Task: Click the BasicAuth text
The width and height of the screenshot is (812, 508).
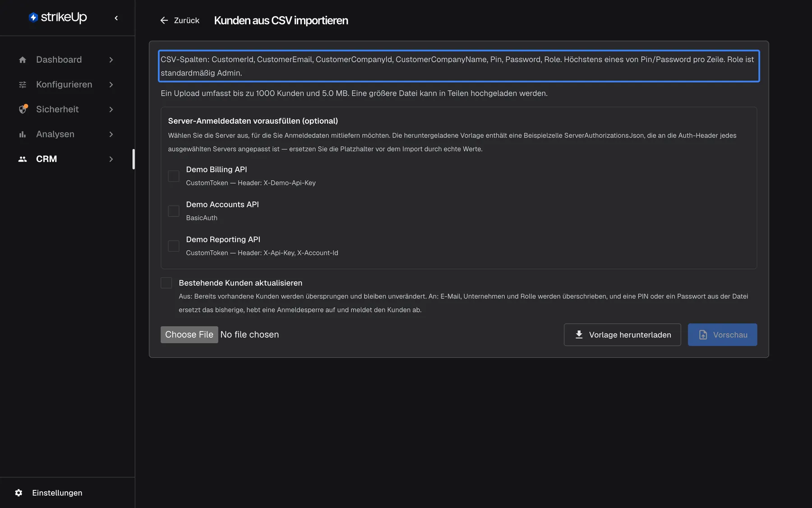Action: [202, 218]
